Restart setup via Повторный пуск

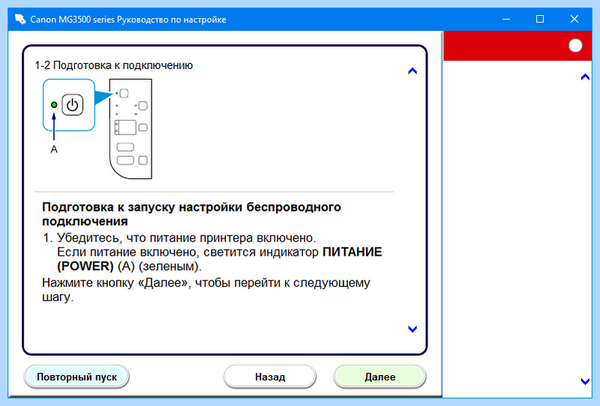(77, 377)
